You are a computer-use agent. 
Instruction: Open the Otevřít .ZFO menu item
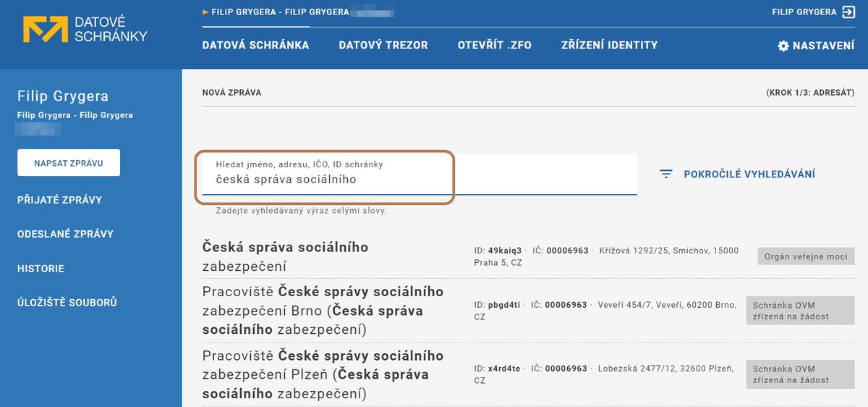[x=495, y=45]
